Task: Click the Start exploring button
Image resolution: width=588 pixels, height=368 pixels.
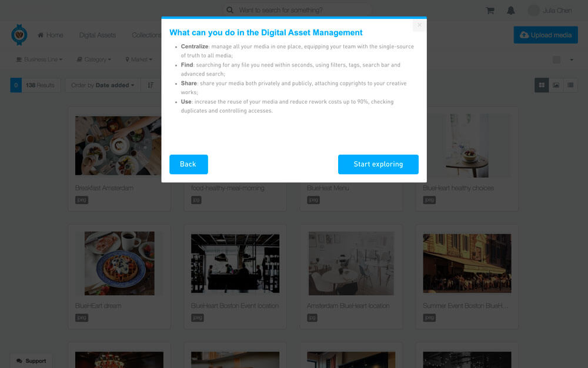Action: 378,164
